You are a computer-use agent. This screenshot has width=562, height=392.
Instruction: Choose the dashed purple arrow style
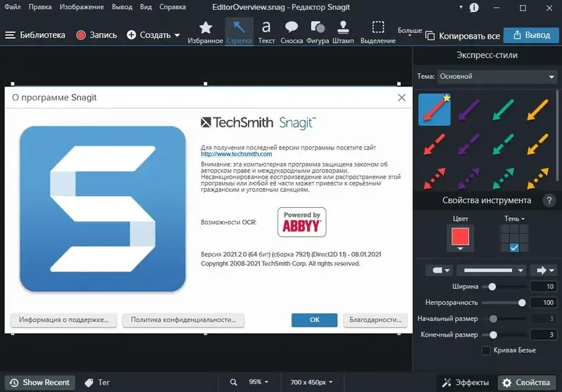tap(469, 144)
